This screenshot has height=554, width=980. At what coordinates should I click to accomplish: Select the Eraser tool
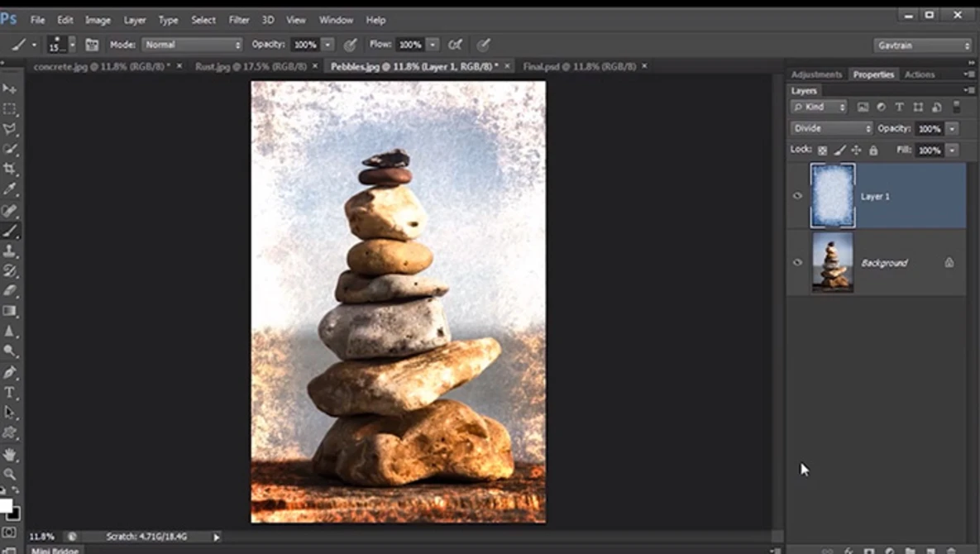[9, 291]
